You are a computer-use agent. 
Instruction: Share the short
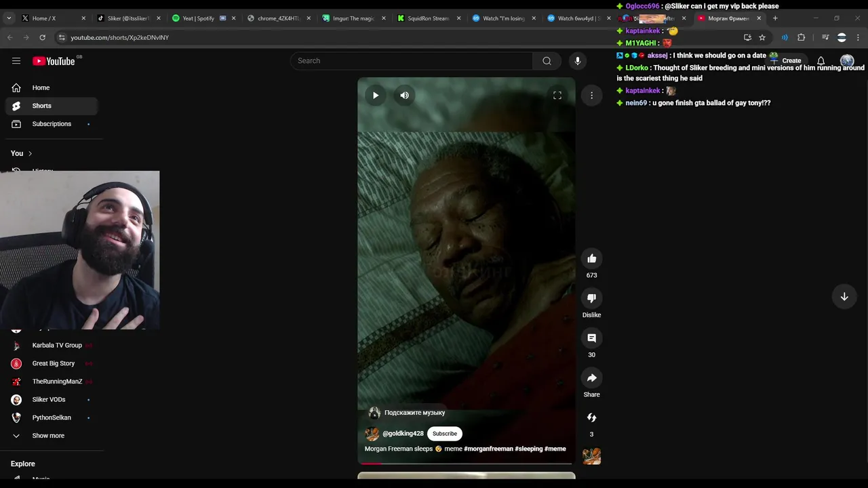tap(592, 378)
